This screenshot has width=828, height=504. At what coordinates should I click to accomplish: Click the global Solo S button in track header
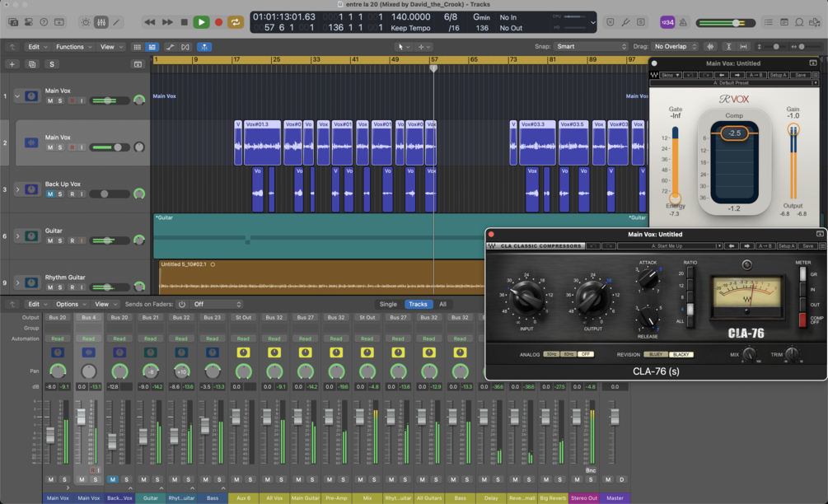(51, 64)
